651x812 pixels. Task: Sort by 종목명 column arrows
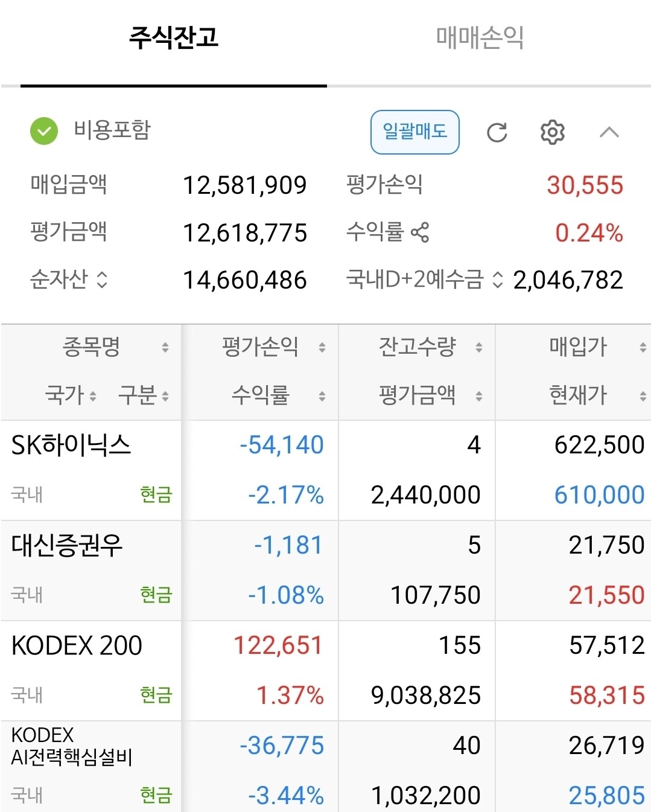click(x=165, y=347)
